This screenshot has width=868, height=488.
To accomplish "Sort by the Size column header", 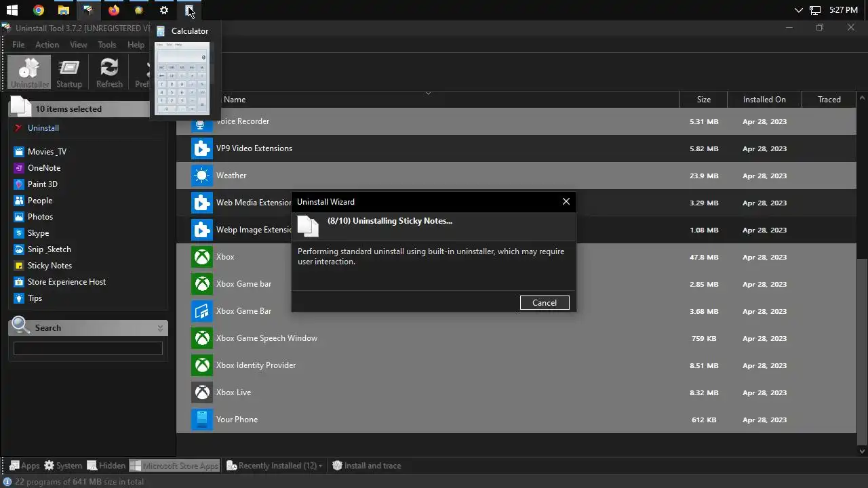I will tap(704, 100).
